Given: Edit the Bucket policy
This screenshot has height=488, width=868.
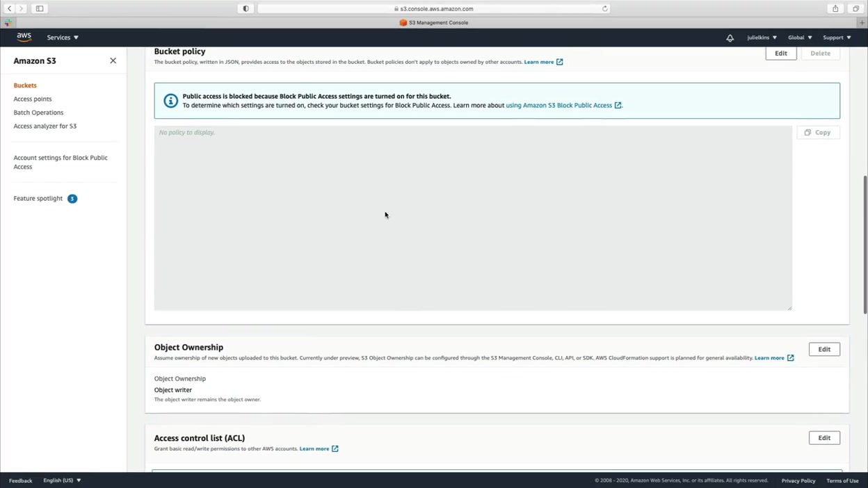Looking at the screenshot, I should tap(781, 54).
